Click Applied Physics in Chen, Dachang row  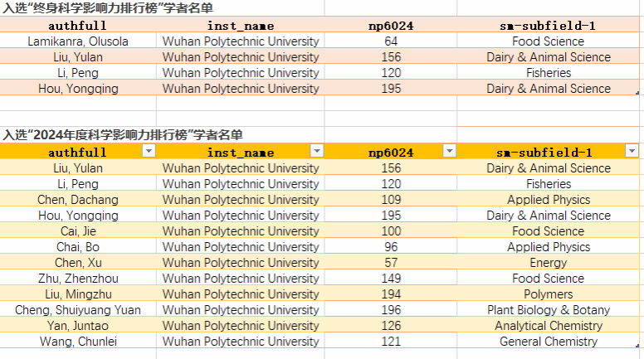pyautogui.click(x=549, y=200)
